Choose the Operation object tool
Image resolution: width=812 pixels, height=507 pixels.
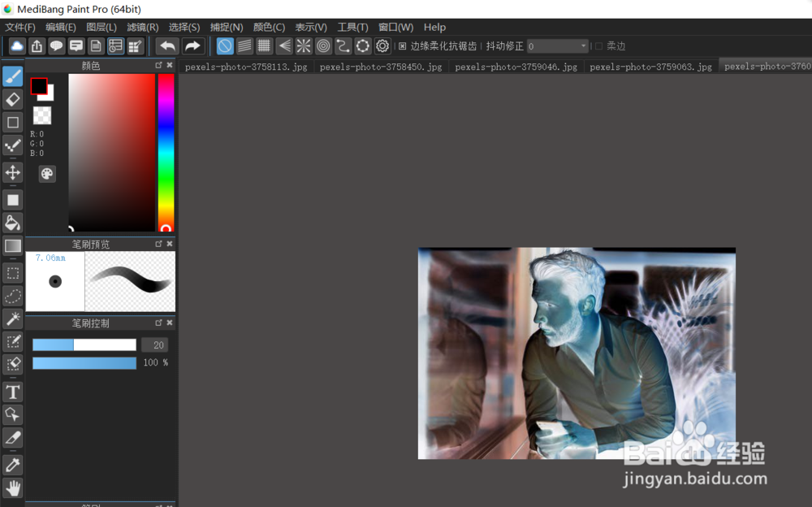(13, 414)
